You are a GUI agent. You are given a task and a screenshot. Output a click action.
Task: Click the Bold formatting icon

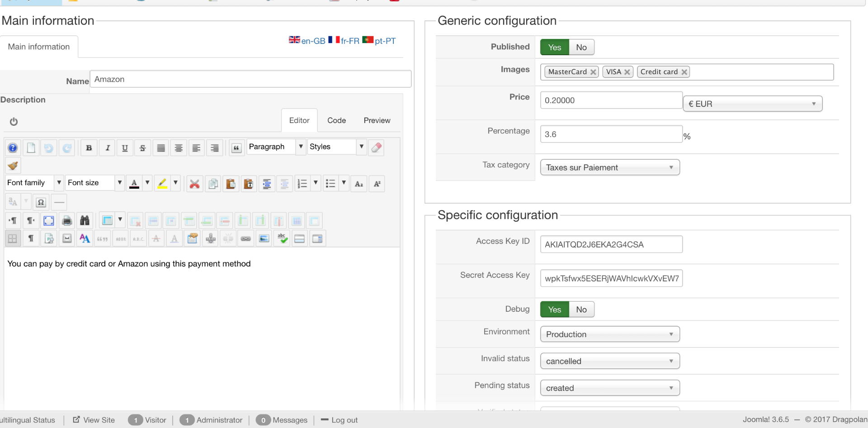point(89,148)
